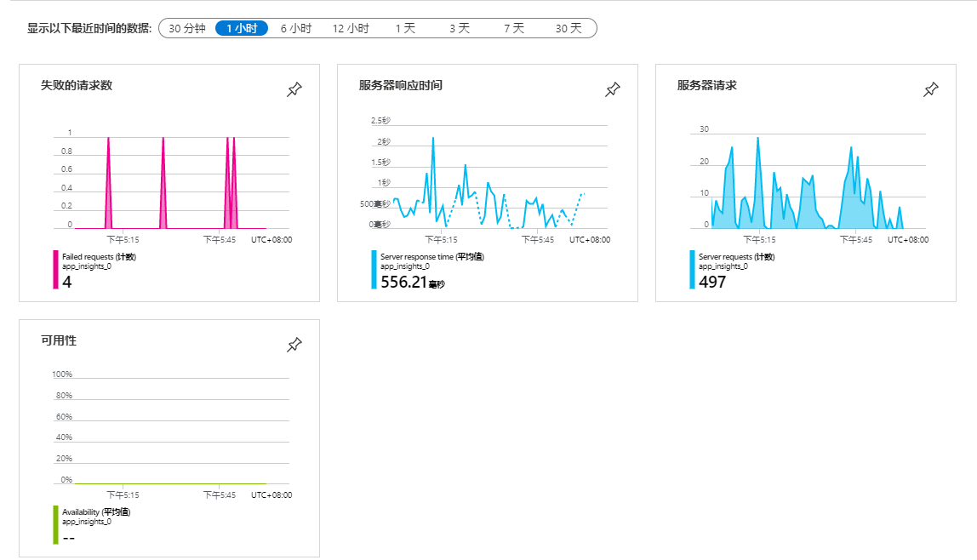Click inside the availability percentage chart
This screenshot has width=977, height=560.
click(x=171, y=430)
